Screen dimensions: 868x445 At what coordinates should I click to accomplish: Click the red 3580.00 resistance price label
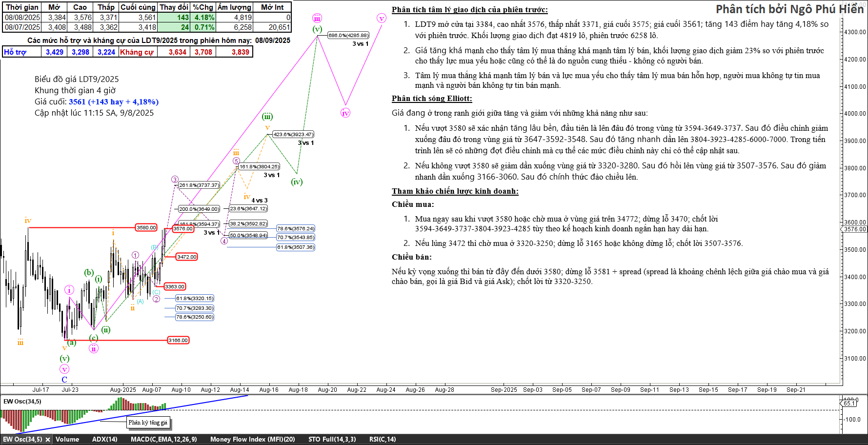coord(146,227)
